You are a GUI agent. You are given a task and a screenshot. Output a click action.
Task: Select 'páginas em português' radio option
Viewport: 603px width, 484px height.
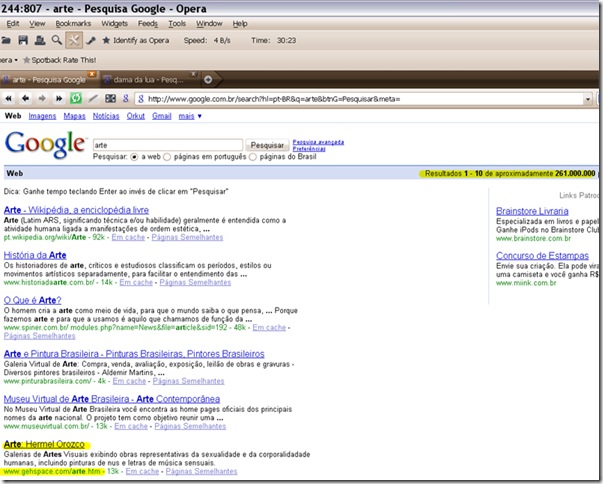click(x=167, y=157)
